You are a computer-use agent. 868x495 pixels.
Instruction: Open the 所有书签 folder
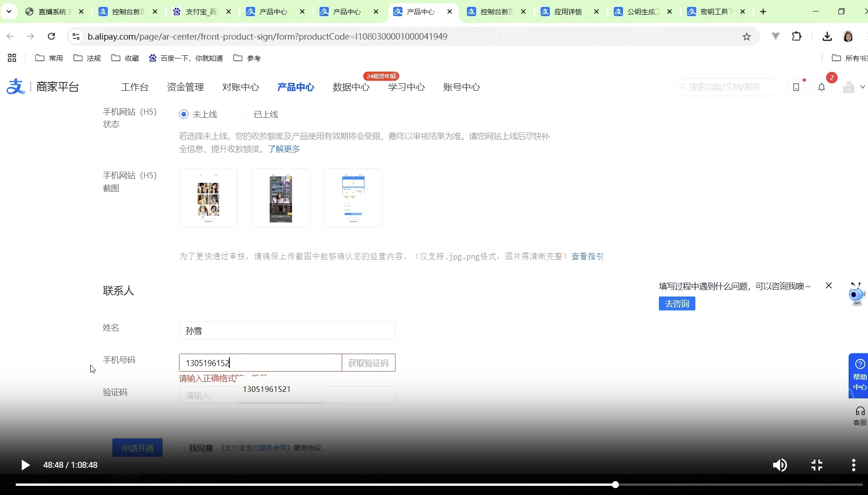coord(850,58)
